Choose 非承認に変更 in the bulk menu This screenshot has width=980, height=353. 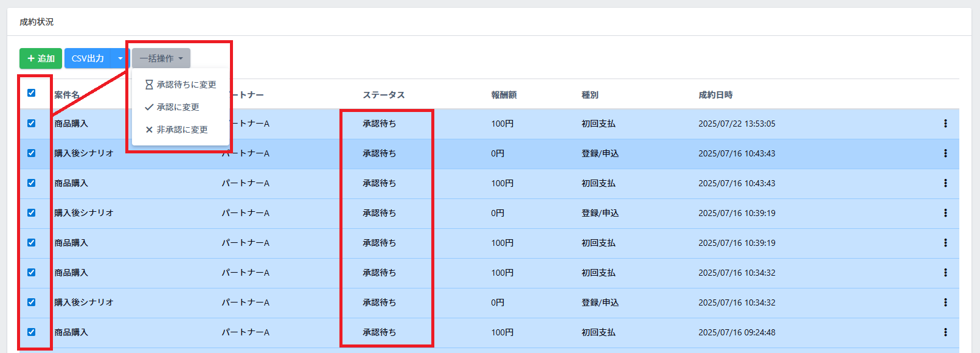182,130
